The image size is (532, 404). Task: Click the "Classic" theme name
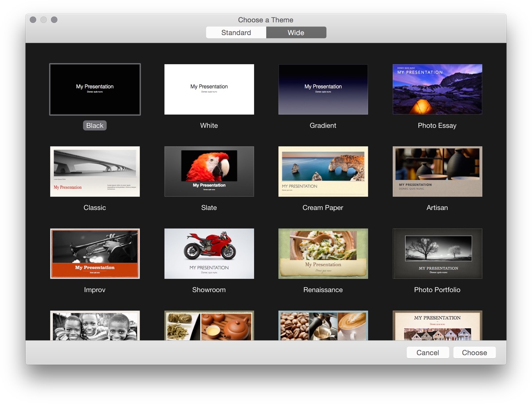(x=95, y=207)
